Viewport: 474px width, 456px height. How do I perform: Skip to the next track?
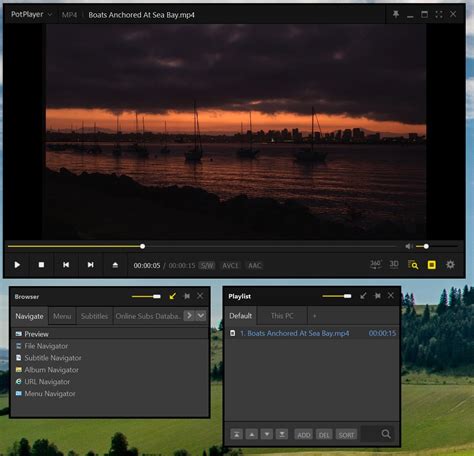click(x=90, y=265)
